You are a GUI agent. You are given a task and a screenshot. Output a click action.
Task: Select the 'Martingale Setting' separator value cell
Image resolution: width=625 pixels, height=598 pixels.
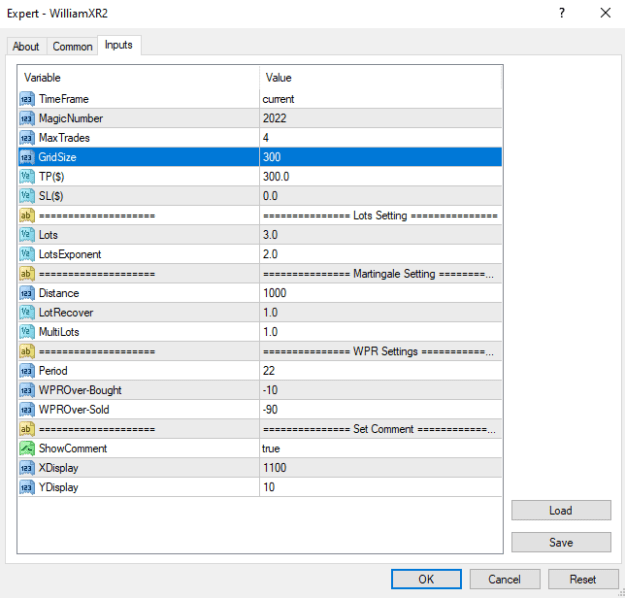(x=381, y=273)
